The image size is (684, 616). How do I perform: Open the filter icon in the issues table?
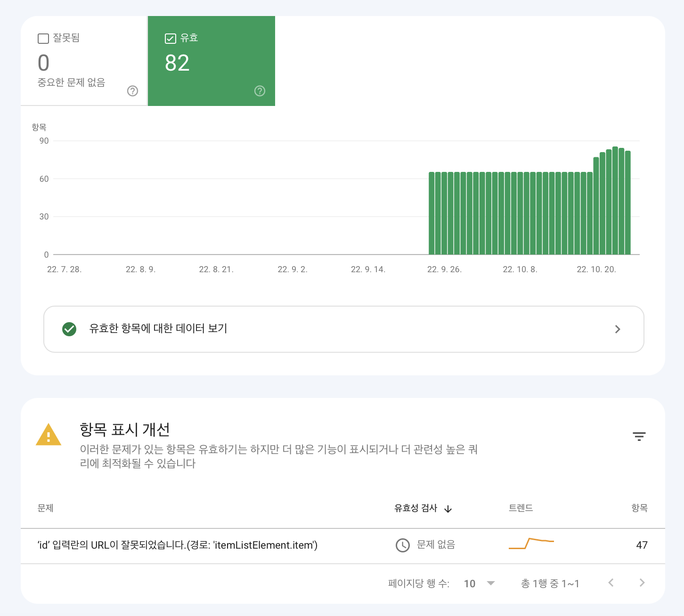coord(639,437)
